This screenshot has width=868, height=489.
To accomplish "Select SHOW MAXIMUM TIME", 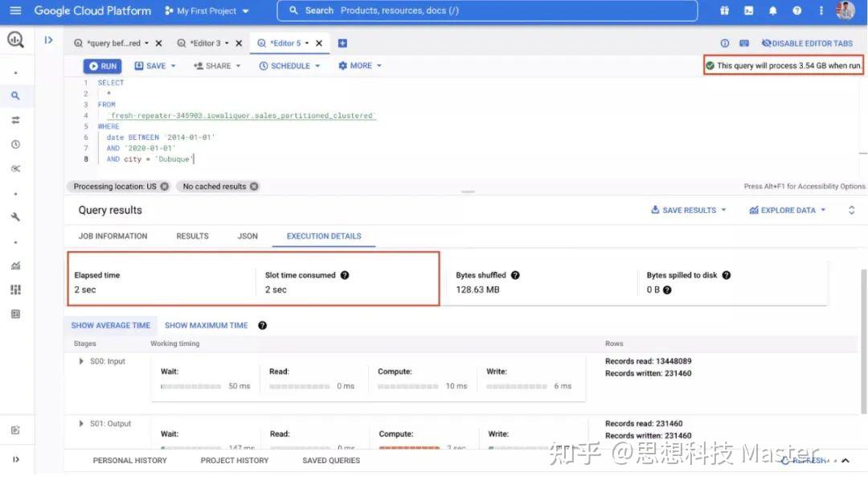I will [x=206, y=326].
